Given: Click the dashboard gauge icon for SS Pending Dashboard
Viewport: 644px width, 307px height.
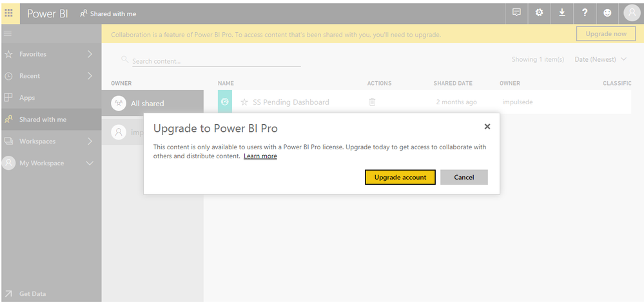Looking at the screenshot, I should click(225, 102).
